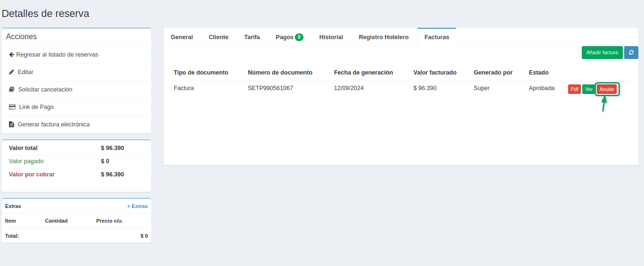Click the Aprobada status cell

[x=542, y=88]
